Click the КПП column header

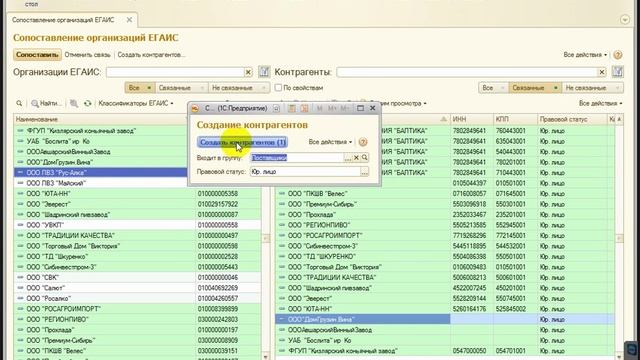pyautogui.click(x=515, y=119)
